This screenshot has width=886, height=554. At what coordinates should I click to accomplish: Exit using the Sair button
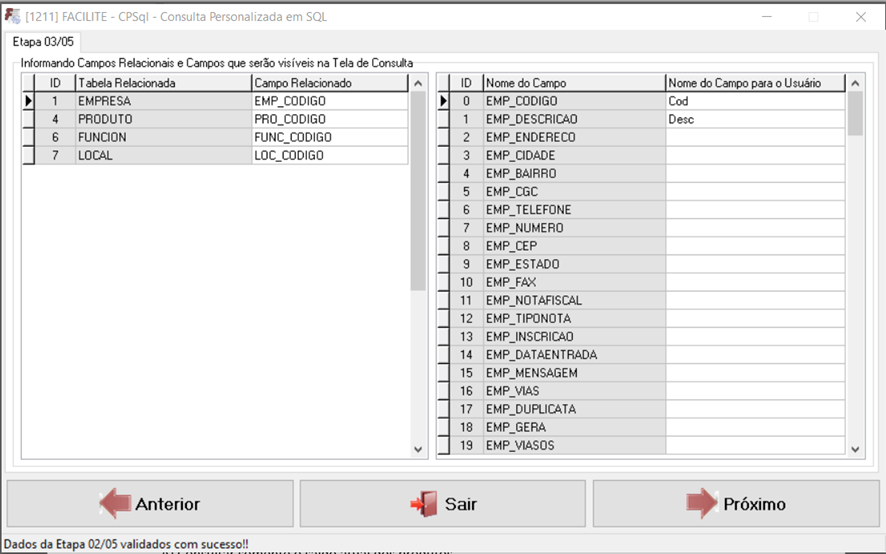click(442, 504)
